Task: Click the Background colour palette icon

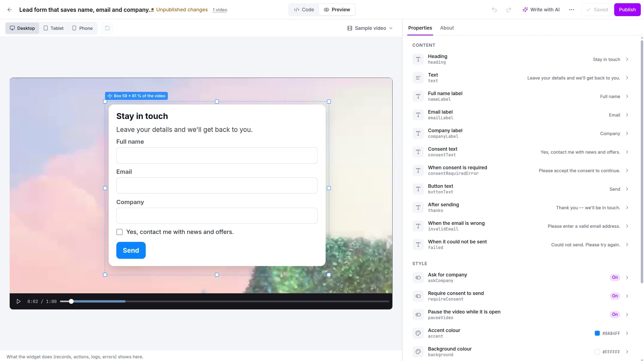Action: [x=418, y=352]
